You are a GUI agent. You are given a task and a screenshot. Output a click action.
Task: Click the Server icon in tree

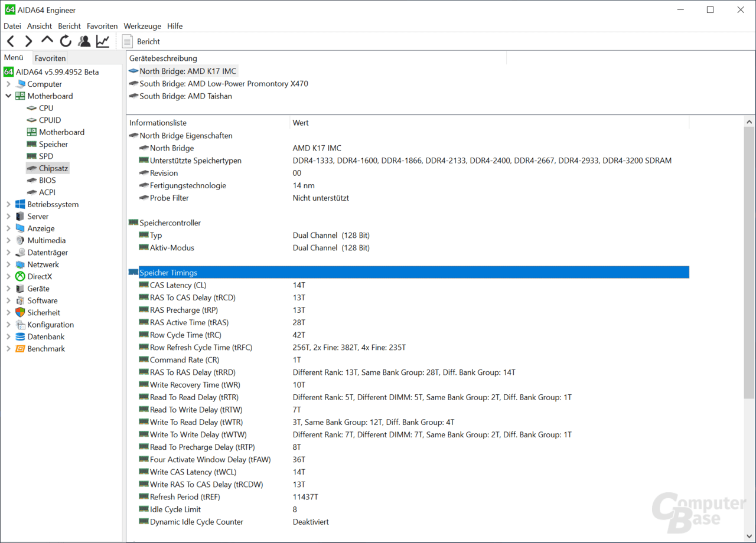pyautogui.click(x=20, y=217)
